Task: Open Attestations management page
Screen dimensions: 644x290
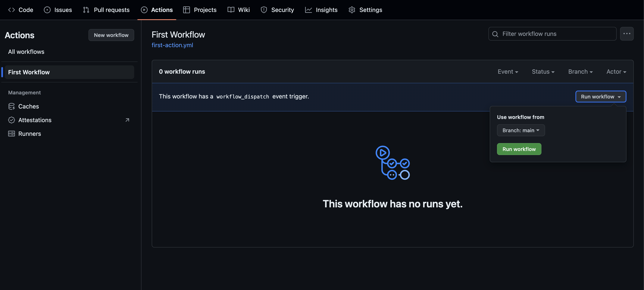Action: [69, 120]
